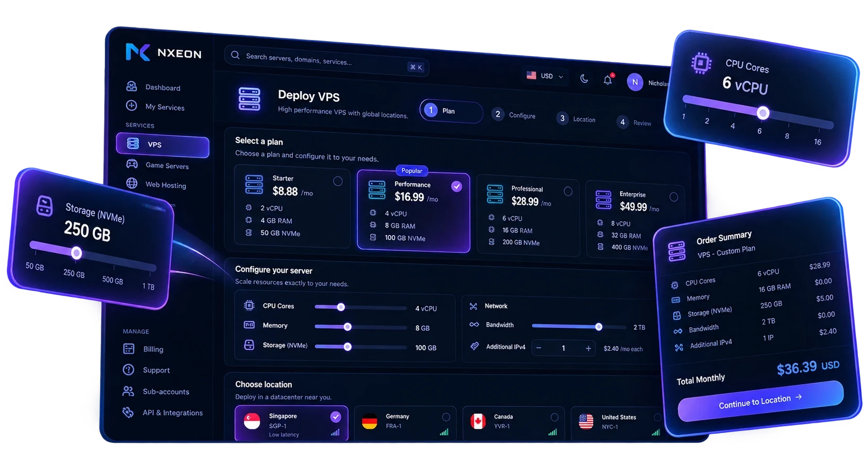This screenshot has height=471, width=868.
Task: Open Sub-accounts people icon
Action: coord(128,391)
